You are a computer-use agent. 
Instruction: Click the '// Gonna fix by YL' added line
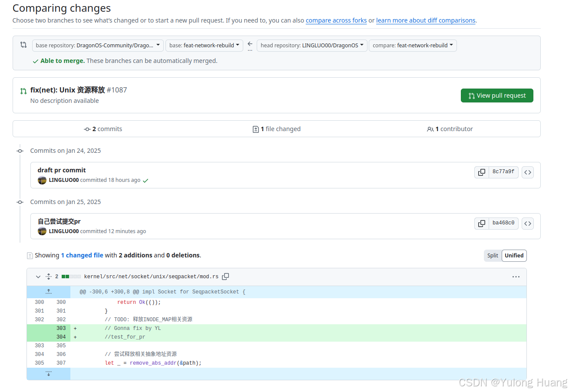pos(133,329)
